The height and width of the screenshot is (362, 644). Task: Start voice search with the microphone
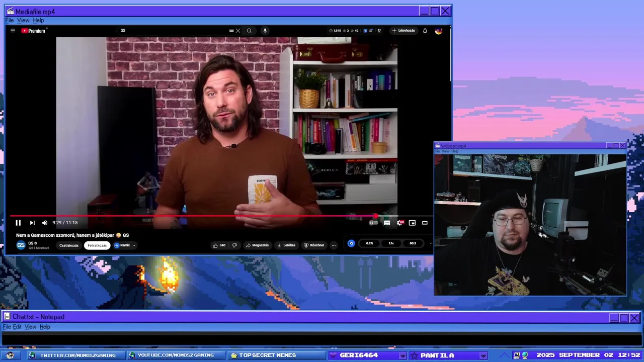[265, 31]
